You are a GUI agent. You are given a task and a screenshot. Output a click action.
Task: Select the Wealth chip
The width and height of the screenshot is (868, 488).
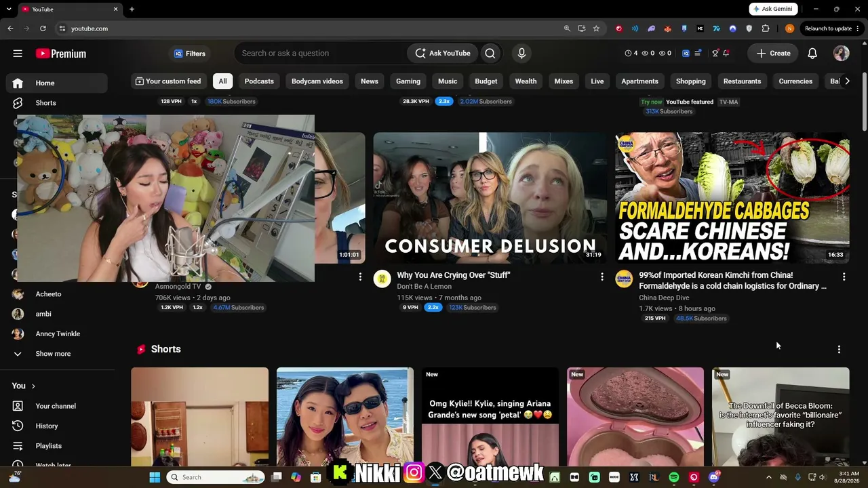(x=526, y=81)
